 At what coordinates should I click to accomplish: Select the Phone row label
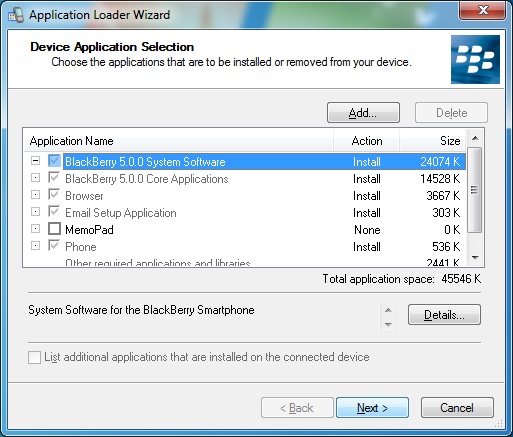point(81,247)
